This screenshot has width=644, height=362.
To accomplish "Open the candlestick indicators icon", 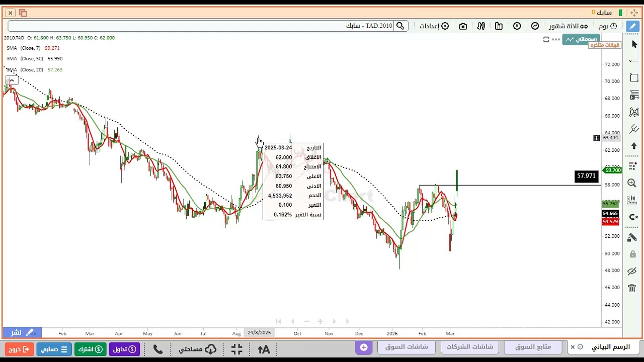I will 481,26.
